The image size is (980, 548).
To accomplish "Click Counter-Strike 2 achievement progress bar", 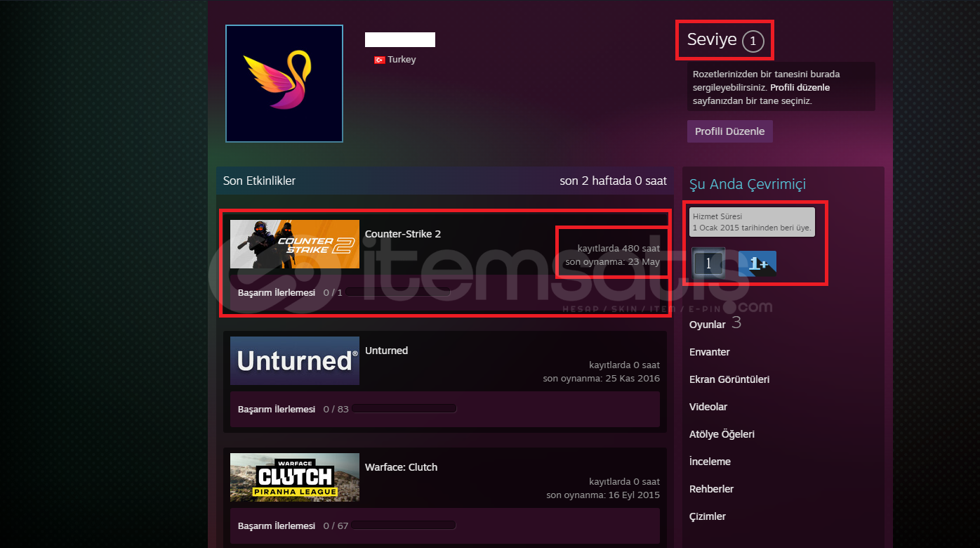I will pos(397,292).
